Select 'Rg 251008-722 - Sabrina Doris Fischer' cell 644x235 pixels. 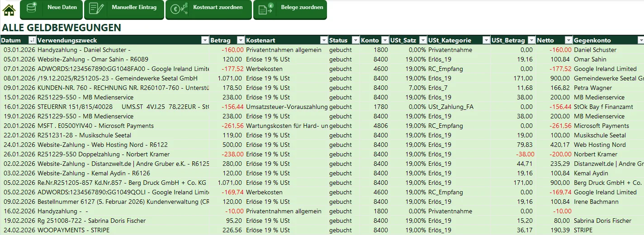tap(123, 221)
